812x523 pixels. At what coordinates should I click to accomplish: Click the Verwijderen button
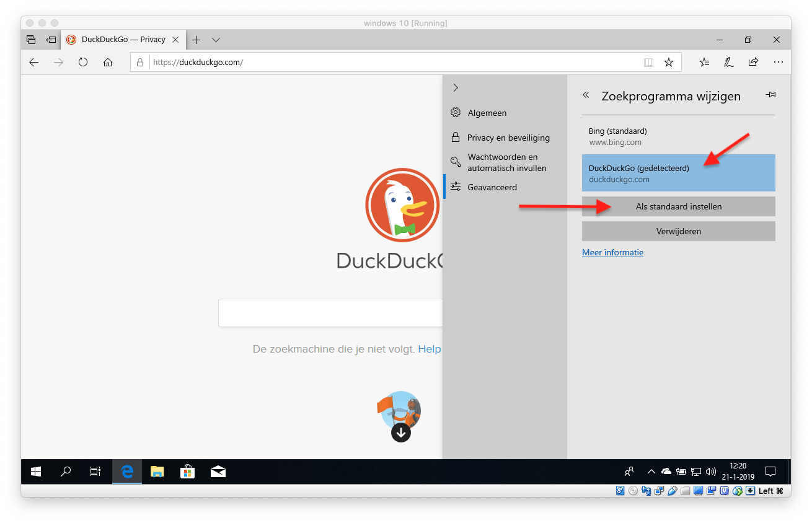click(678, 231)
